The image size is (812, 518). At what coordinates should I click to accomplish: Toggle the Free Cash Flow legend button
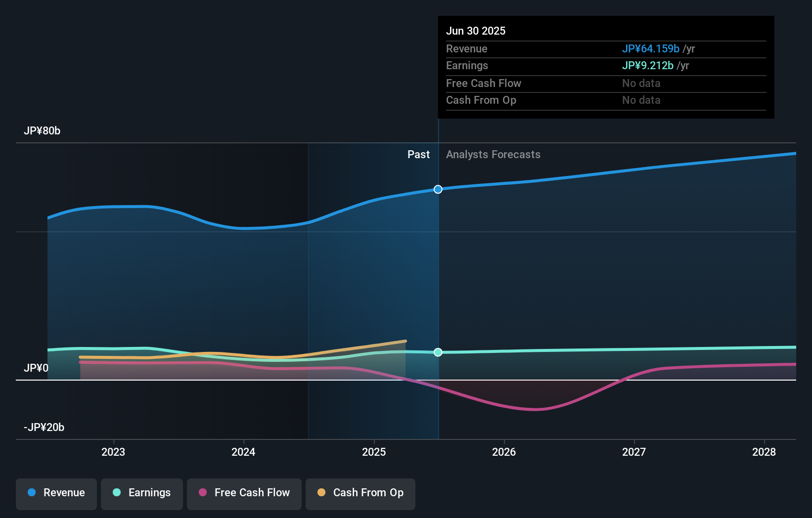pyautogui.click(x=244, y=494)
